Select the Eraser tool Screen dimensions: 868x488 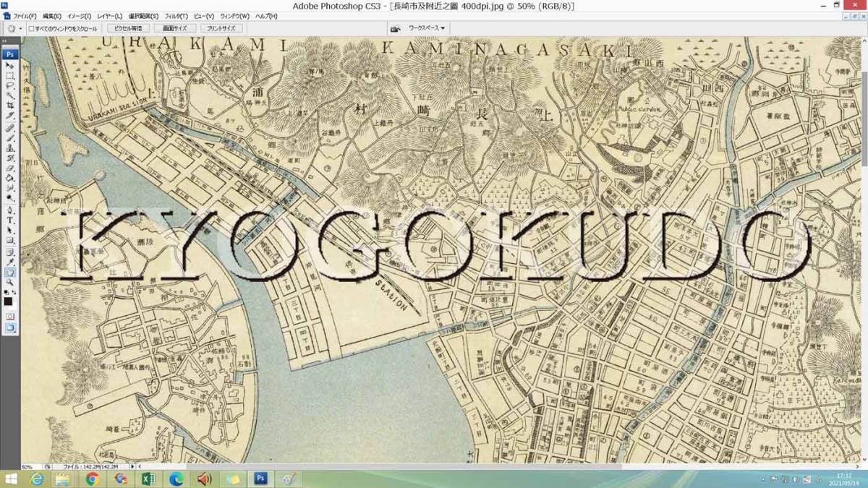coord(10,166)
